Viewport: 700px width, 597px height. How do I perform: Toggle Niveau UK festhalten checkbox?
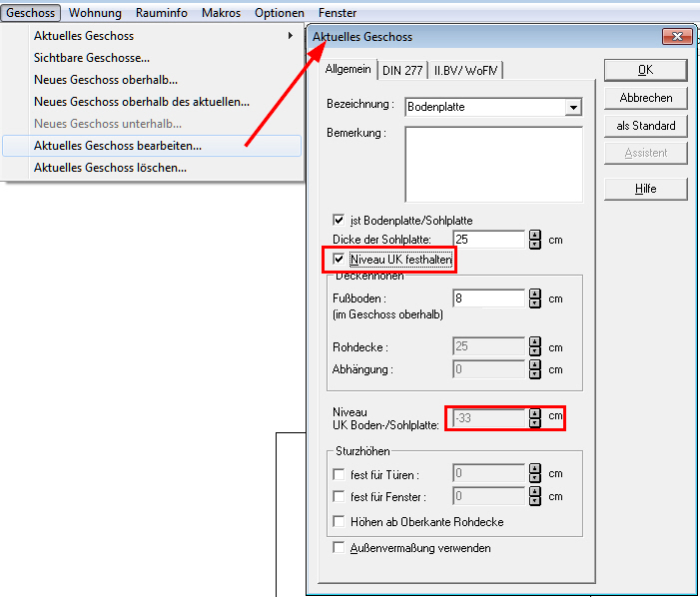339,259
